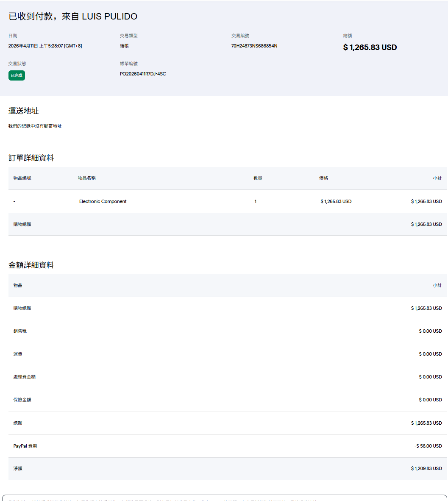Click the PayPal 費用 row label
The image size is (448, 501).
click(x=25, y=446)
